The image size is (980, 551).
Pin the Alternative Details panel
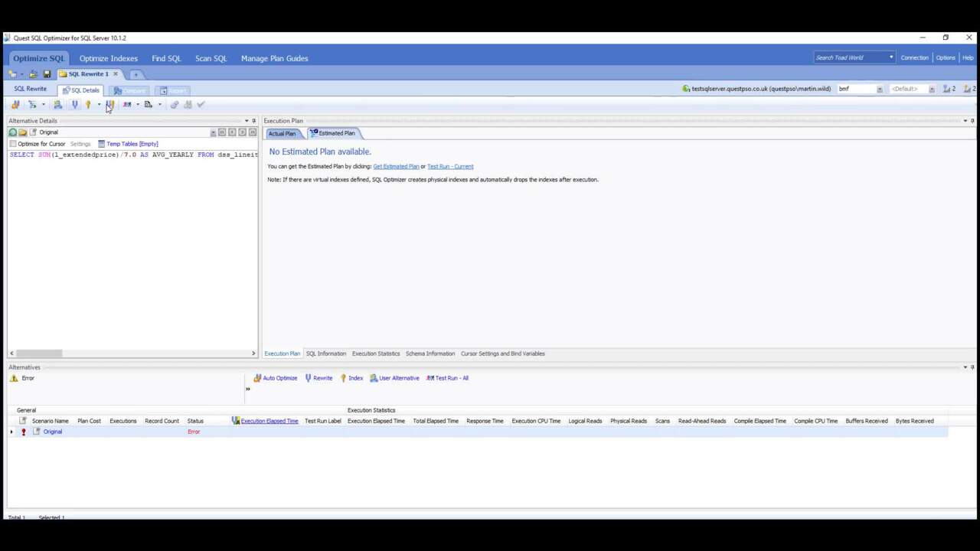(253, 121)
